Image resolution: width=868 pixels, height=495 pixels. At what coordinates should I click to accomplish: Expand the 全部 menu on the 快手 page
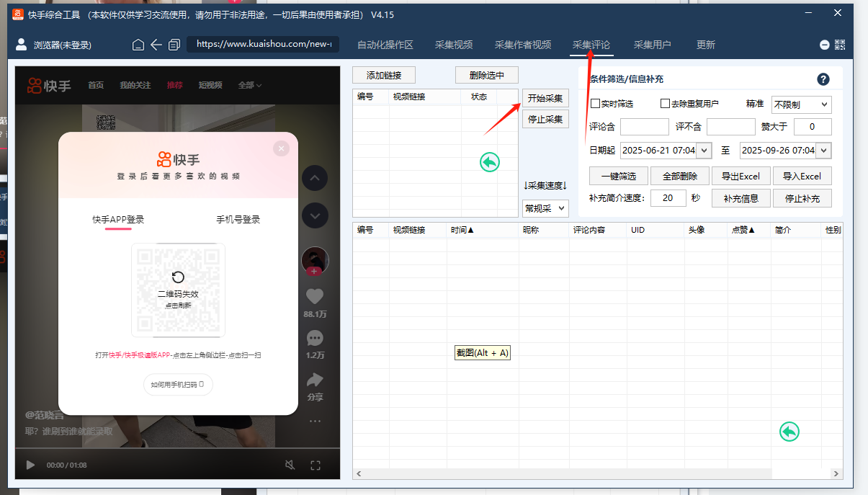(x=249, y=85)
